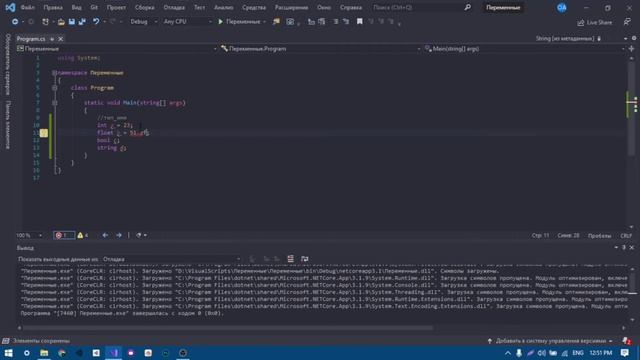Collapse the Main method code block
The image size is (640, 360).
[54, 103]
